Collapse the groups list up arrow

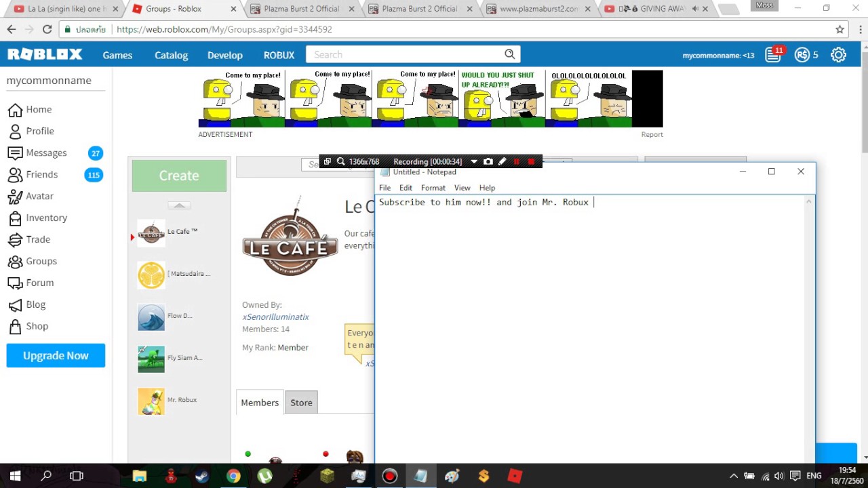pos(179,205)
